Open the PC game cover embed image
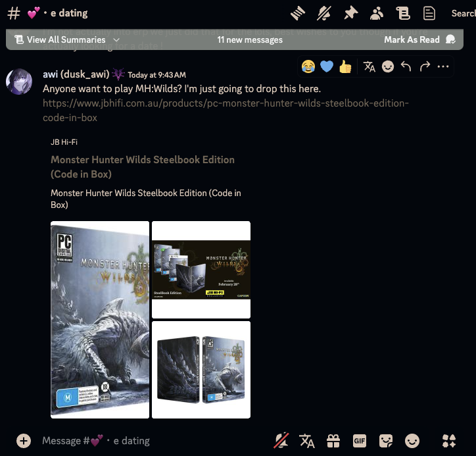This screenshot has width=476, height=456. 100,320
